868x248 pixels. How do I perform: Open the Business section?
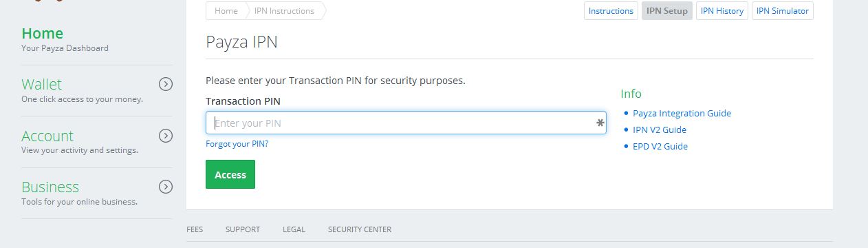point(50,187)
